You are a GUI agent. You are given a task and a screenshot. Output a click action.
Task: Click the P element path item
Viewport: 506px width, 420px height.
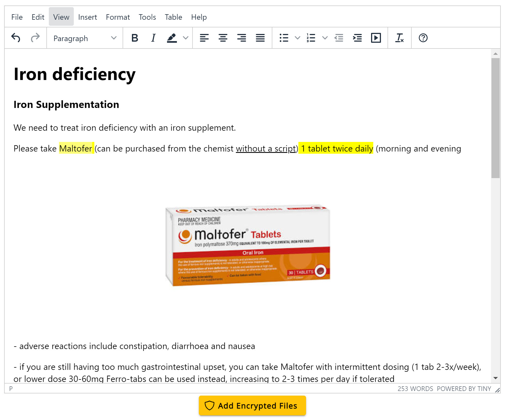pos(11,388)
